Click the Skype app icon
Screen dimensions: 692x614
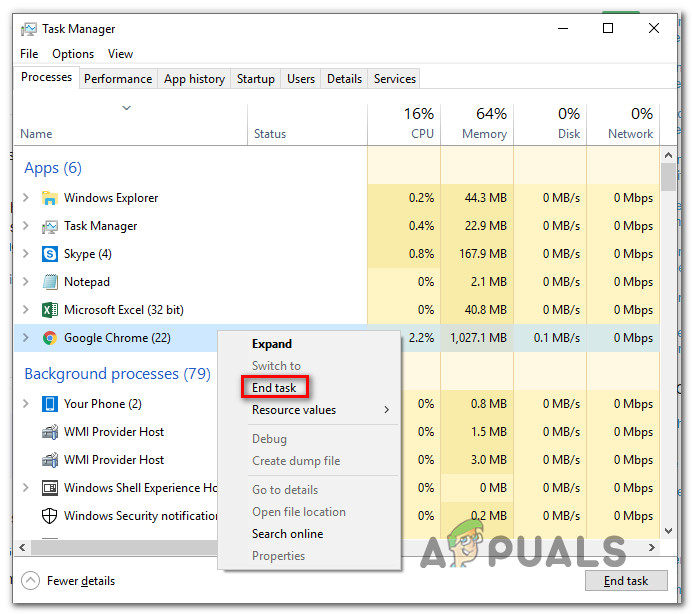[49, 254]
